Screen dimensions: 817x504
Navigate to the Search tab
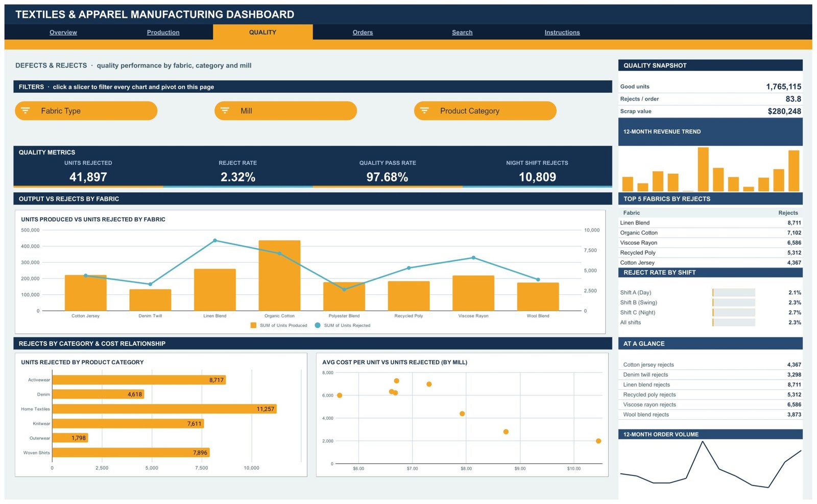click(x=462, y=32)
